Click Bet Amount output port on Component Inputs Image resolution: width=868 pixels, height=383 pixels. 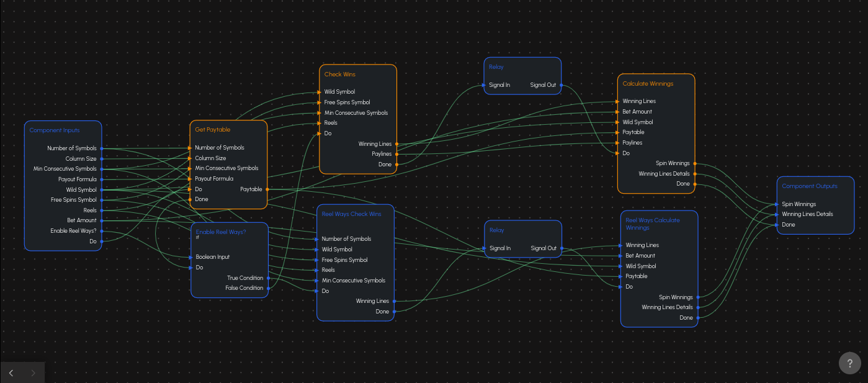point(101,220)
